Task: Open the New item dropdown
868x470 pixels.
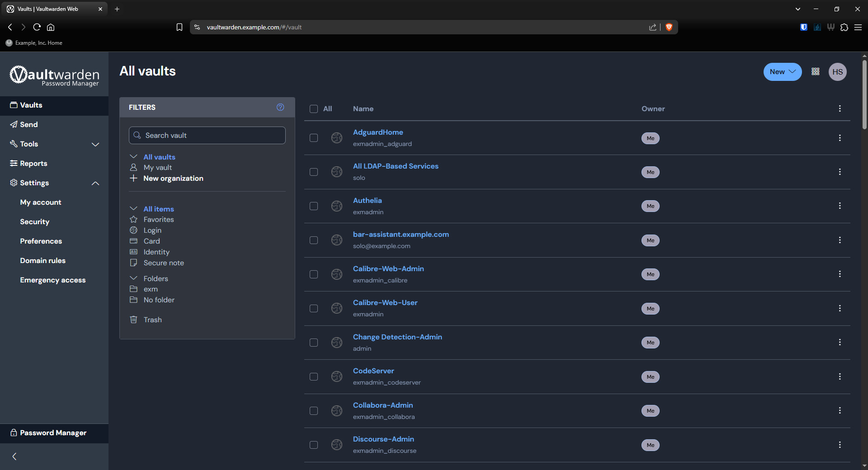Action: tap(782, 72)
